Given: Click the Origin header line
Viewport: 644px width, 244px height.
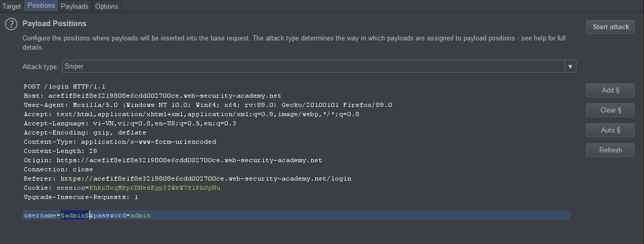Looking at the screenshot, I should point(173,160).
